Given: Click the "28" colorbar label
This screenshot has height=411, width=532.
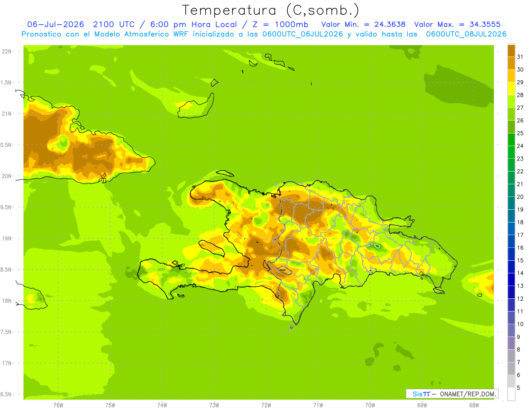Looking at the screenshot, I should click(520, 95).
